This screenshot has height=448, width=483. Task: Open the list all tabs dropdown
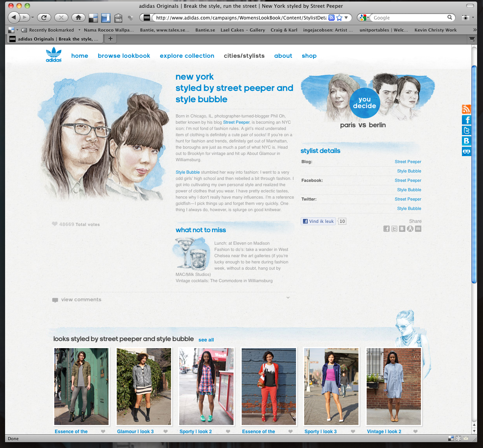[x=472, y=39]
